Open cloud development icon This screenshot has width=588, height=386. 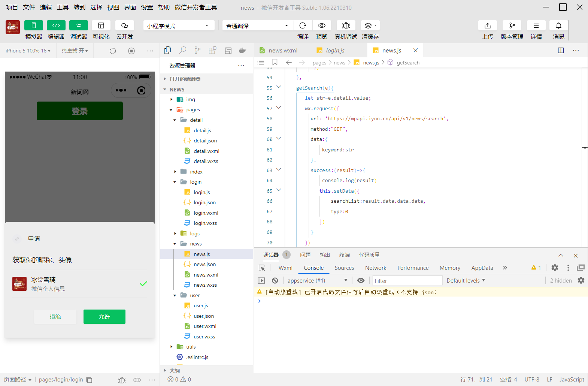[x=125, y=25]
